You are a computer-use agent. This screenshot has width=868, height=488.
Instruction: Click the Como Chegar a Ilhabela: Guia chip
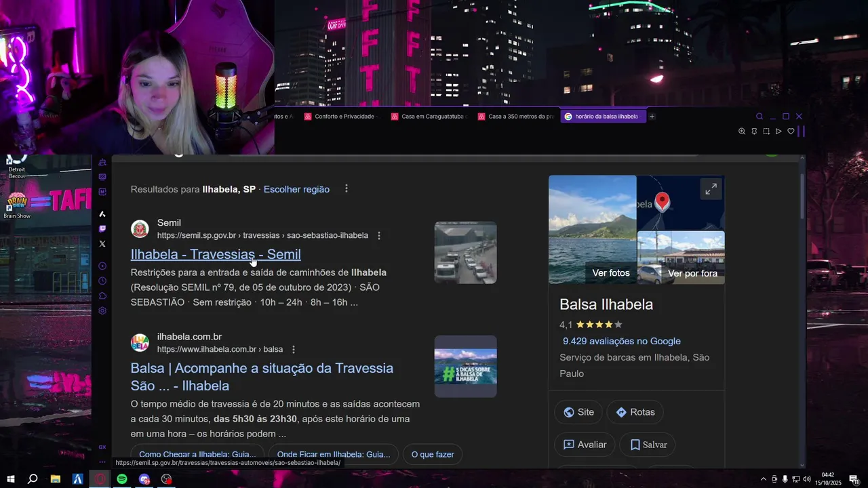(197, 454)
